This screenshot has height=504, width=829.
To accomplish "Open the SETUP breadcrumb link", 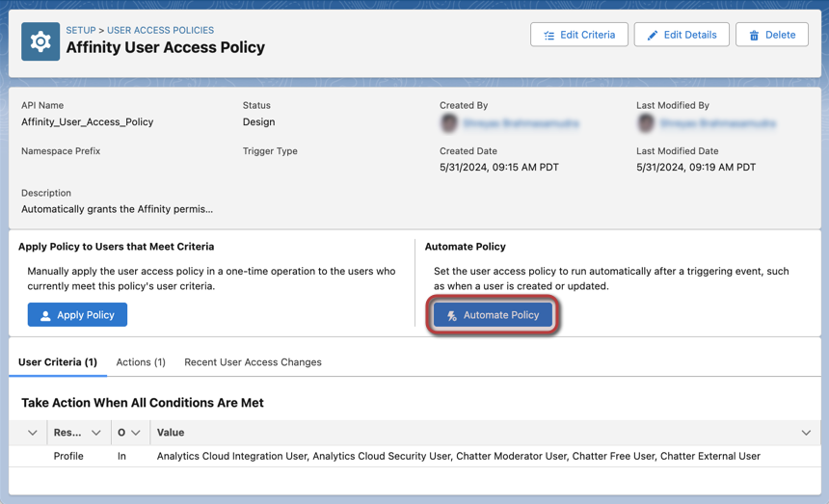I will pos(80,30).
